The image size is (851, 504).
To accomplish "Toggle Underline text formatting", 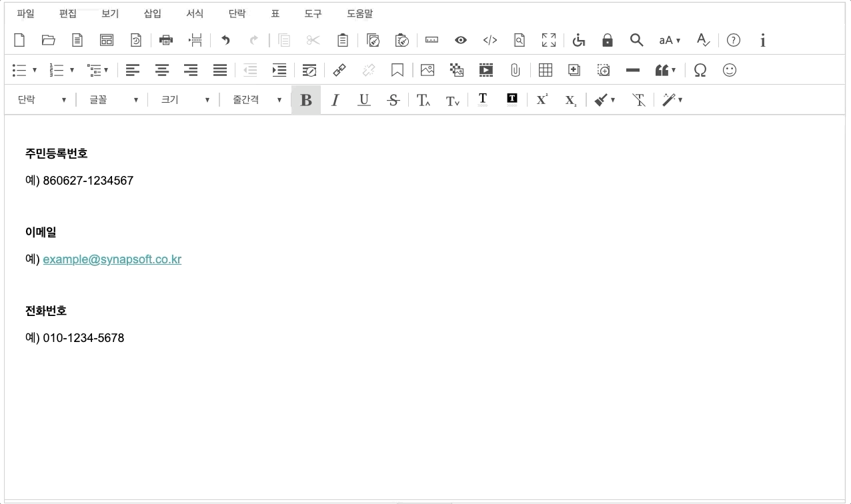I will coord(364,100).
